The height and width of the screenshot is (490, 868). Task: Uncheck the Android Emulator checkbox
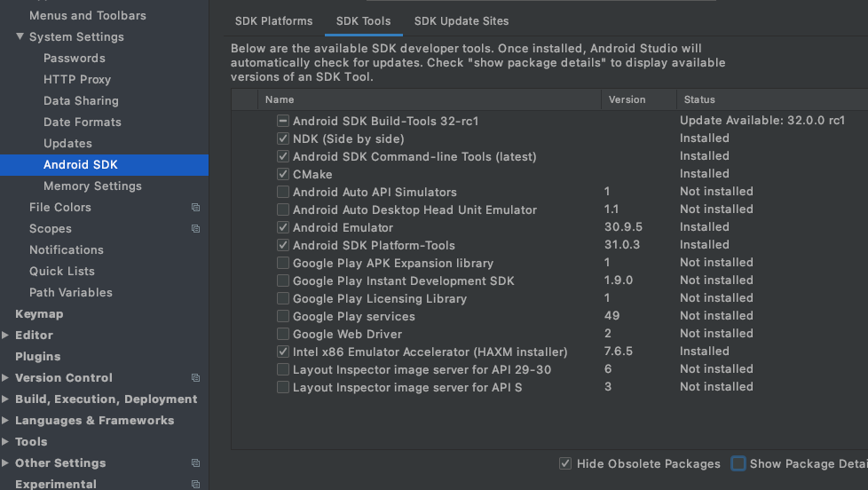point(283,227)
